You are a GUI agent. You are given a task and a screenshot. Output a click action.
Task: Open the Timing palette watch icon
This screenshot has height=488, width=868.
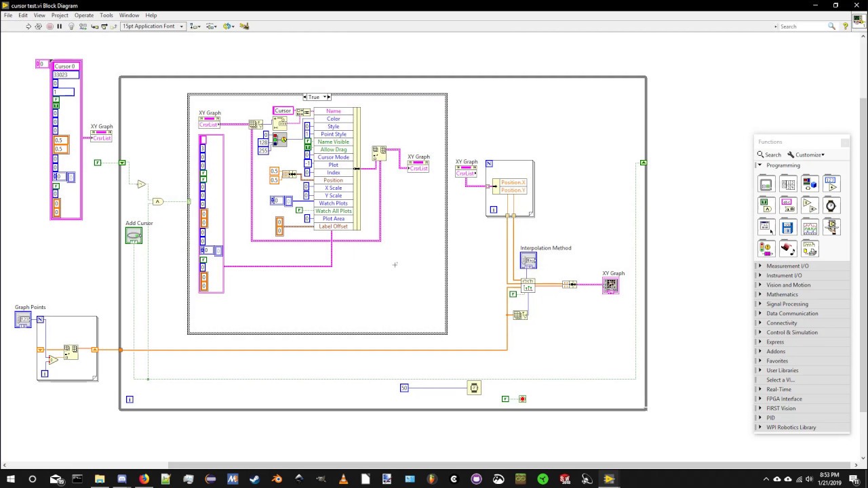click(x=831, y=205)
